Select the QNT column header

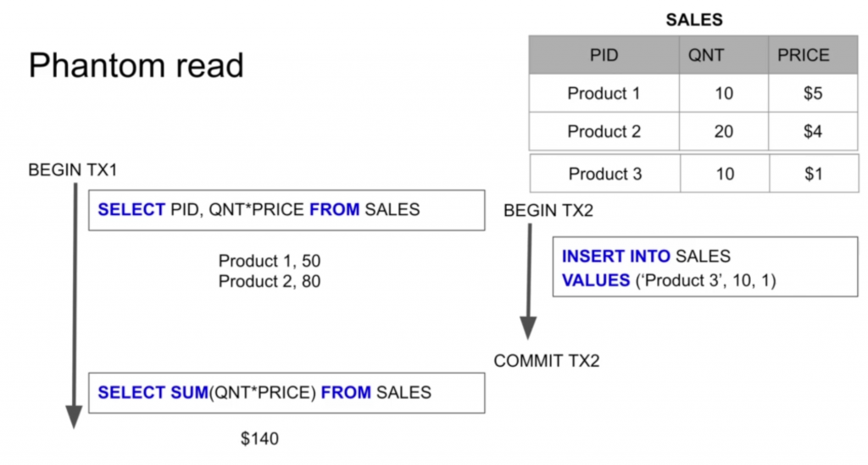pos(724,55)
